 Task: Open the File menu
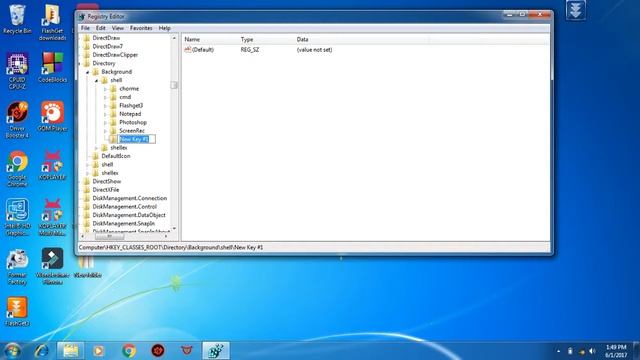(85, 28)
